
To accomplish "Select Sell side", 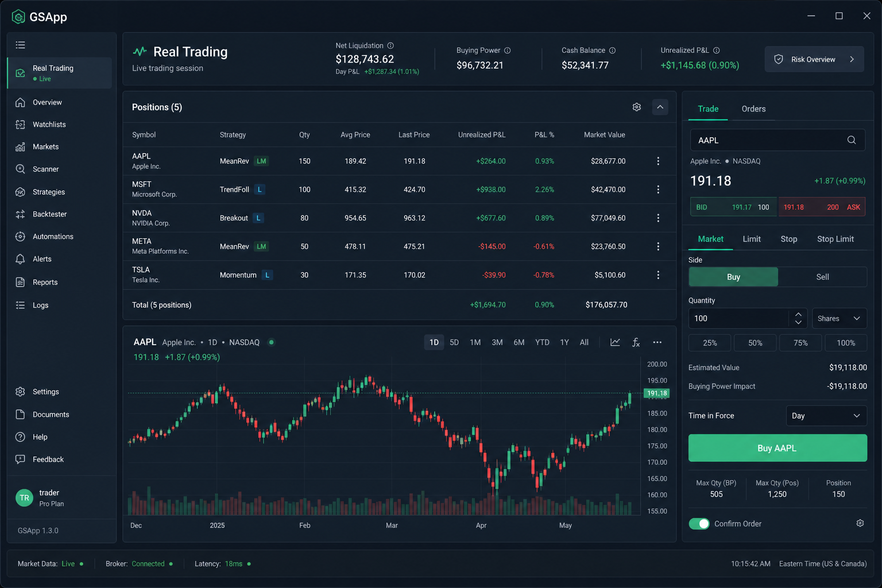I will [x=822, y=277].
